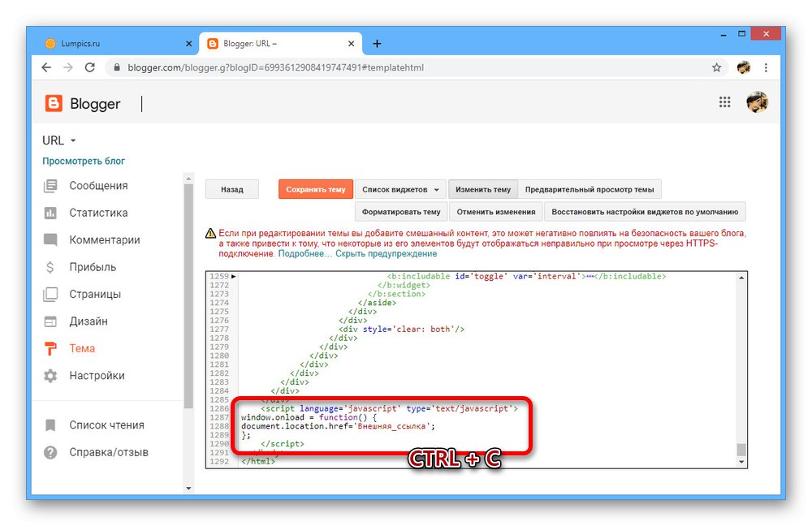The width and height of the screenshot is (812, 526).
Task: Click the Список чтения bookmark icon
Action: point(50,425)
